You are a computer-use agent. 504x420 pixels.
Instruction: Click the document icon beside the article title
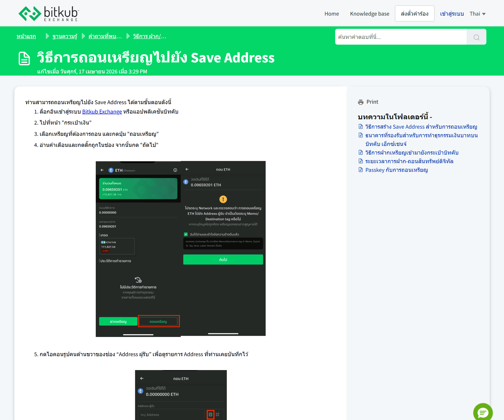pyautogui.click(x=24, y=58)
